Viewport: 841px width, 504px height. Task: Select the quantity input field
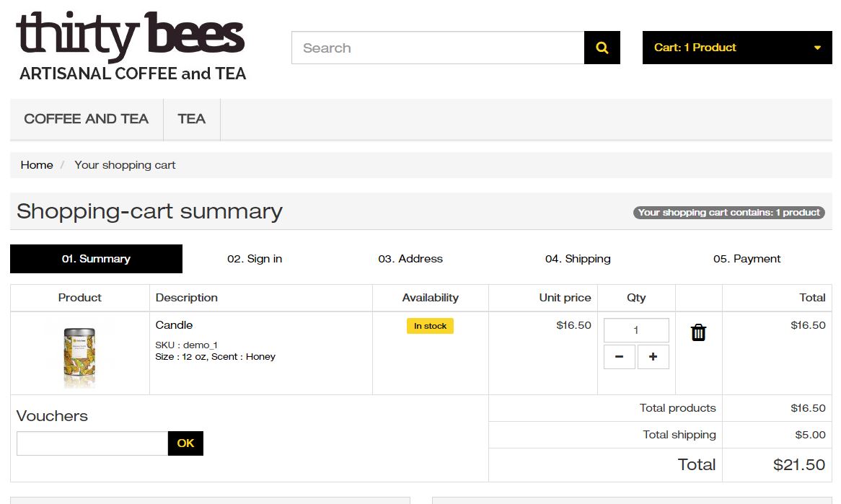635,330
